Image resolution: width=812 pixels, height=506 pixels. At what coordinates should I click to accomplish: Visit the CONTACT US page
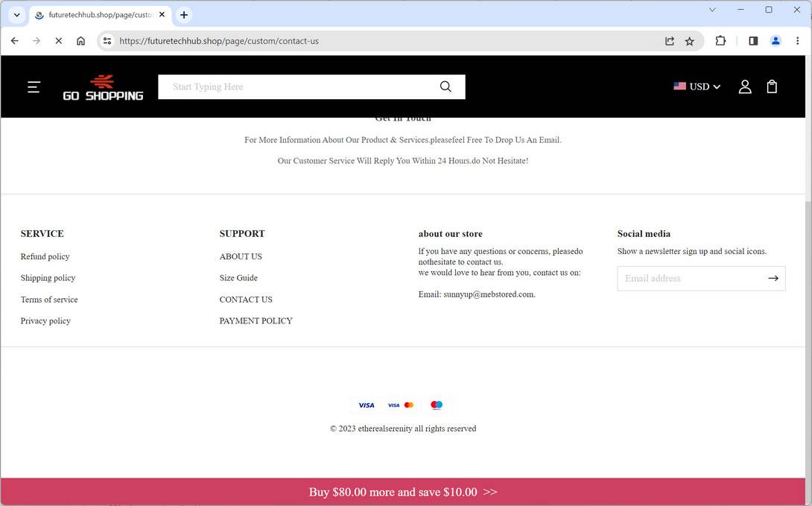(246, 300)
